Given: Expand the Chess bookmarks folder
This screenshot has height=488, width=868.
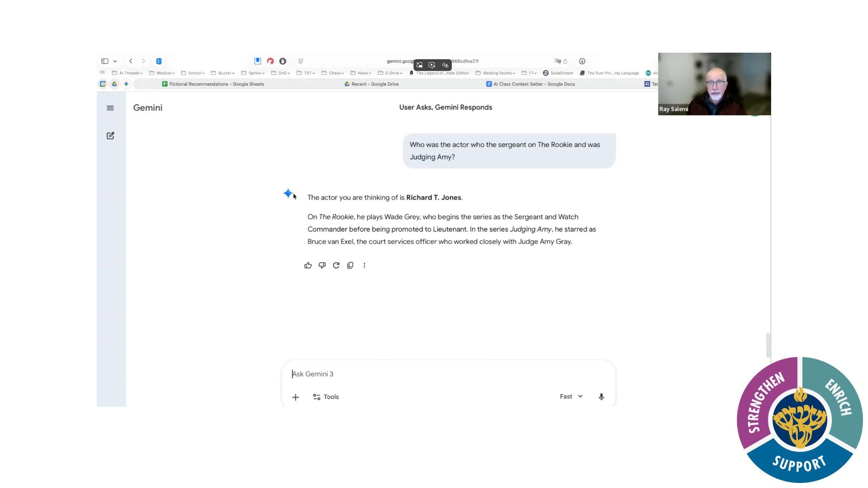Looking at the screenshot, I should click(333, 73).
